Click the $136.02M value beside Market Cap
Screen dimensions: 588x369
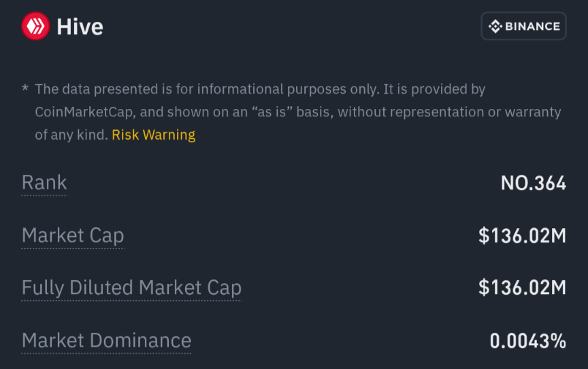[x=522, y=236]
